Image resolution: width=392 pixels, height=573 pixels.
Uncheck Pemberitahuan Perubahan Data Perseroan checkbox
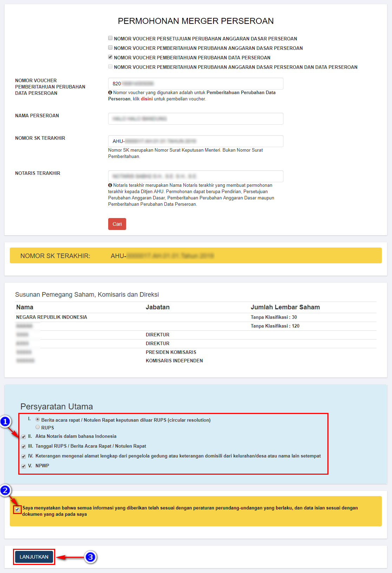(110, 57)
